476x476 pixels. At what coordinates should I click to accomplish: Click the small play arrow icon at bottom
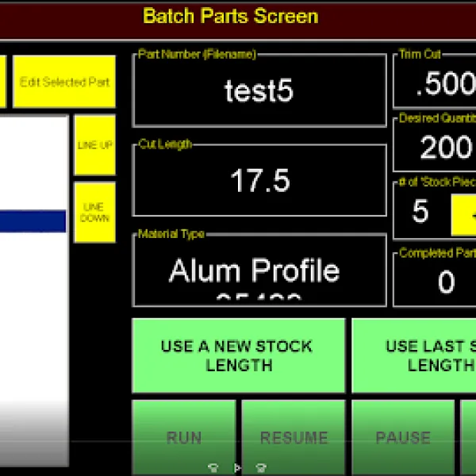tap(236, 467)
